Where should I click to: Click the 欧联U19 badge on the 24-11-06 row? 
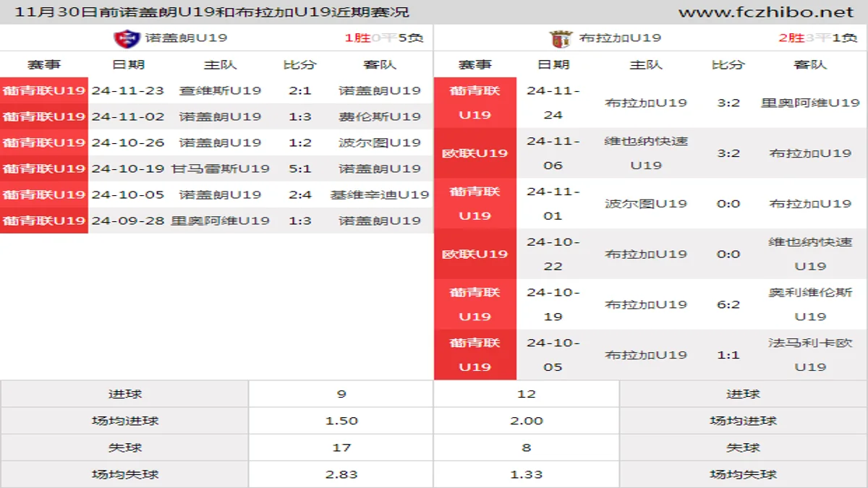click(x=475, y=153)
